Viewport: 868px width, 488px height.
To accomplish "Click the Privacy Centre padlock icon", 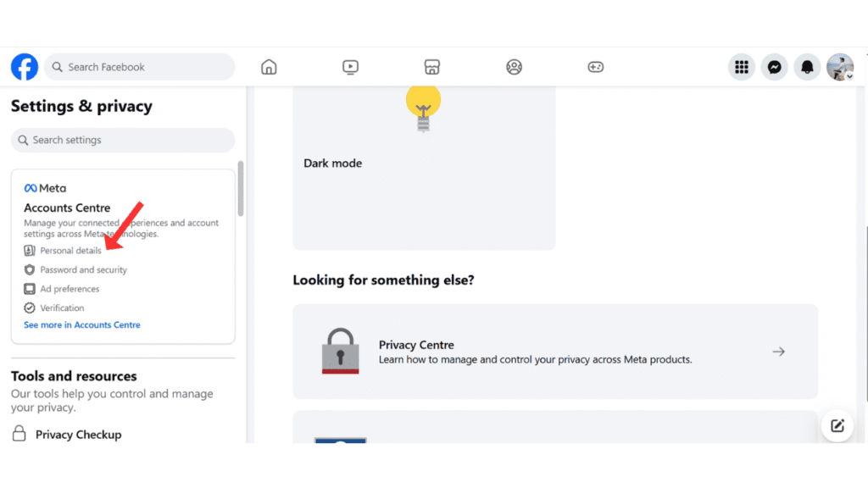I will [340, 351].
